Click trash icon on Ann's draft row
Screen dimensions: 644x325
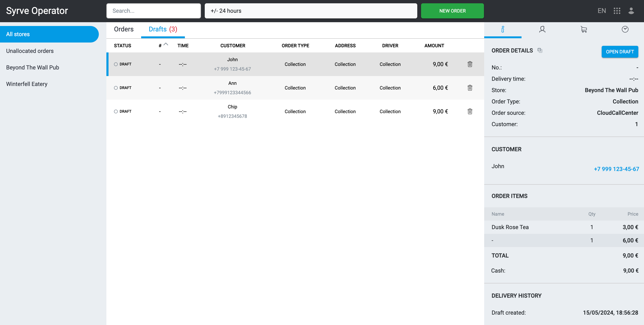click(x=470, y=88)
